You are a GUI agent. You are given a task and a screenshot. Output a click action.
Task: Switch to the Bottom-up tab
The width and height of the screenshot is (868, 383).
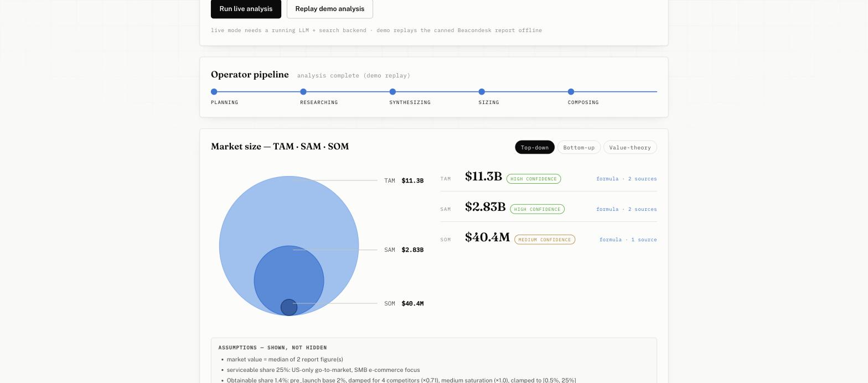click(x=578, y=147)
